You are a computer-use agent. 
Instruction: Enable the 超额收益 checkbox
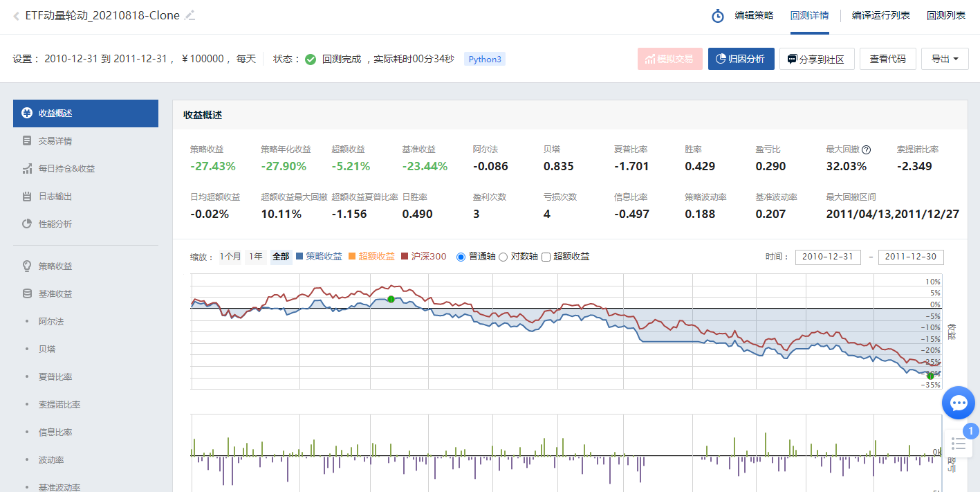(546, 257)
